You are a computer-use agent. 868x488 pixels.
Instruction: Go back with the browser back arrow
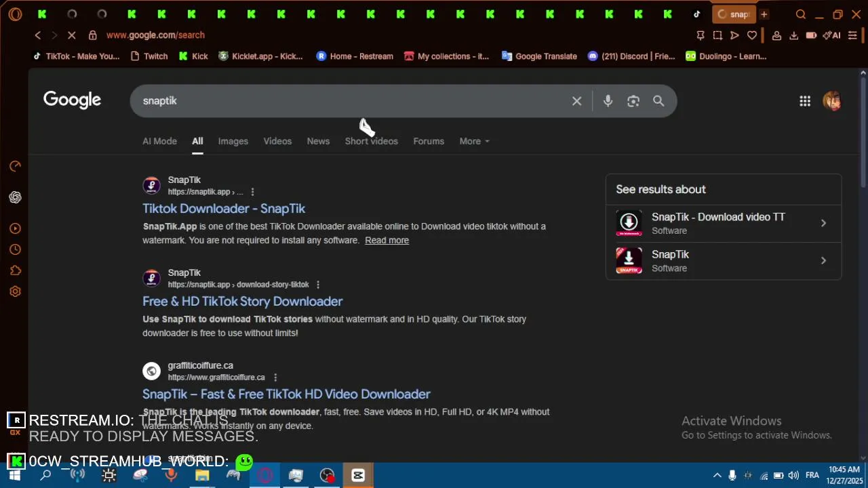[38, 35]
